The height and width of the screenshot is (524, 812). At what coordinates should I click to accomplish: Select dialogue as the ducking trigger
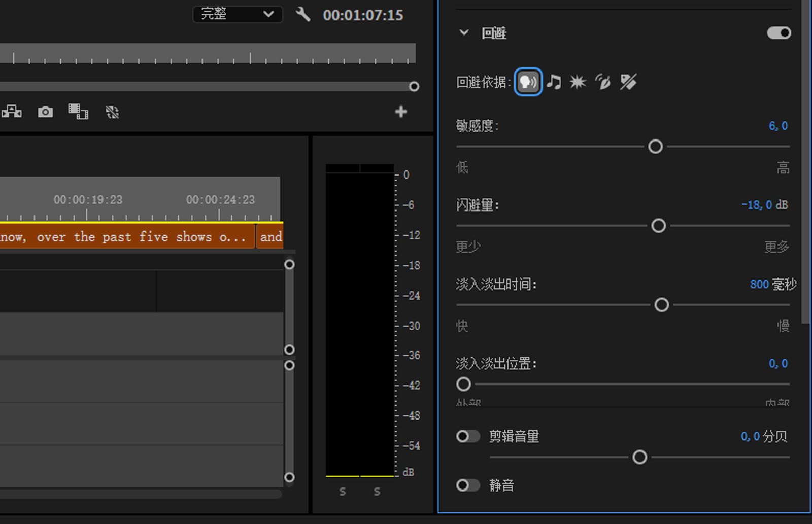(x=528, y=82)
